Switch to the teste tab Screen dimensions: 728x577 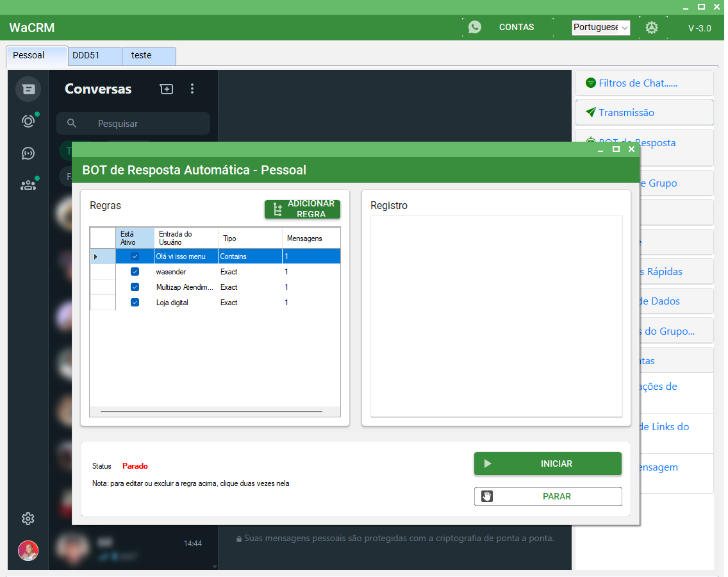tap(149, 56)
